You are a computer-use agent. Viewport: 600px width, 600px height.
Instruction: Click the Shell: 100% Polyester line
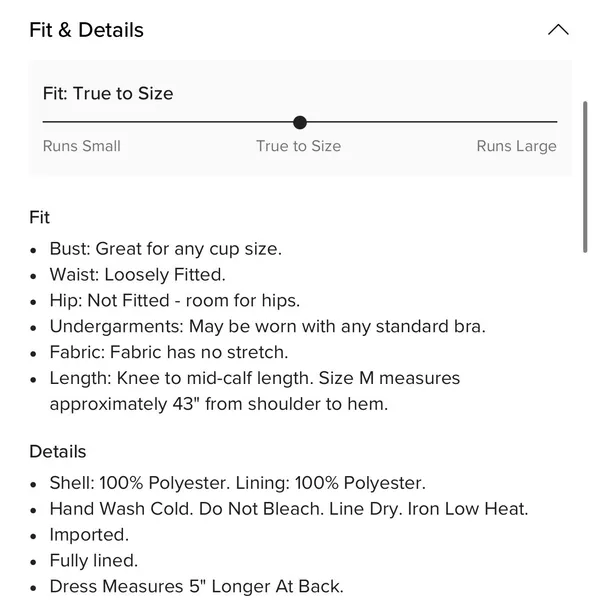tap(238, 483)
